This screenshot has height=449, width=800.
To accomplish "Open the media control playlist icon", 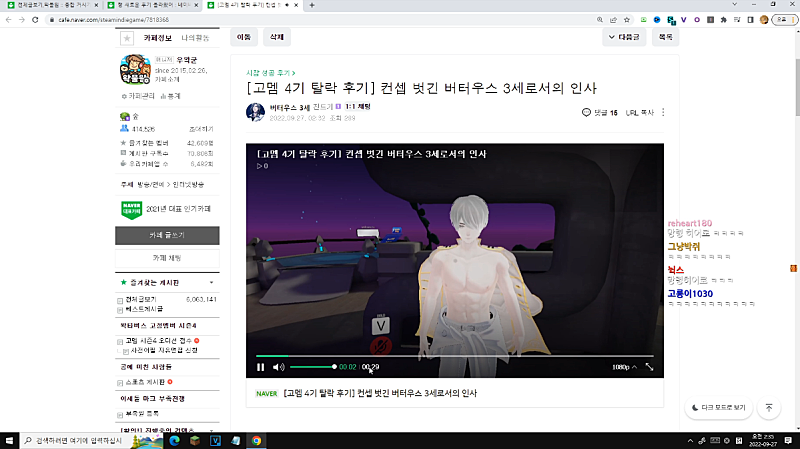I will tap(737, 20).
